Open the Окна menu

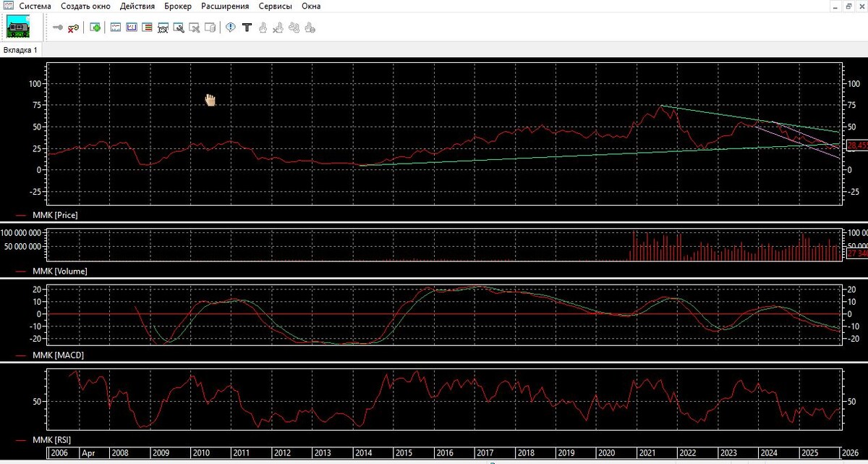(311, 6)
